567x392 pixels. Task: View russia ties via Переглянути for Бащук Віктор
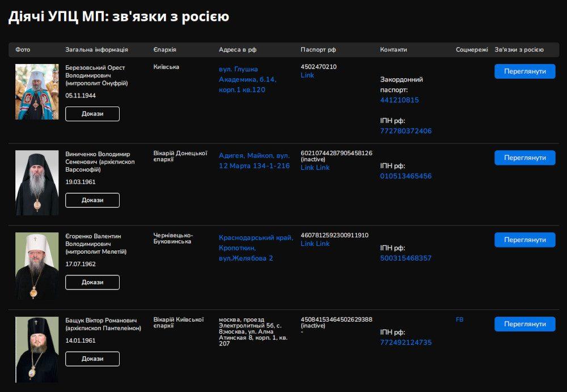[524, 324]
